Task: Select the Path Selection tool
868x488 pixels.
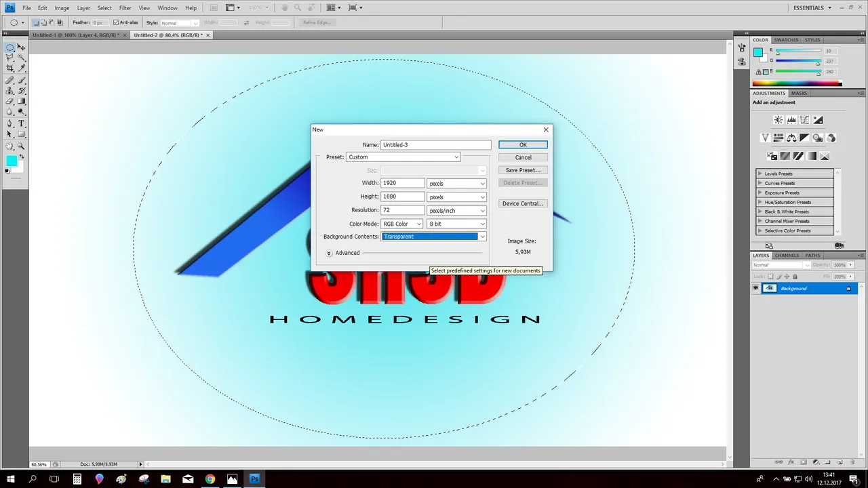Action: [x=9, y=134]
